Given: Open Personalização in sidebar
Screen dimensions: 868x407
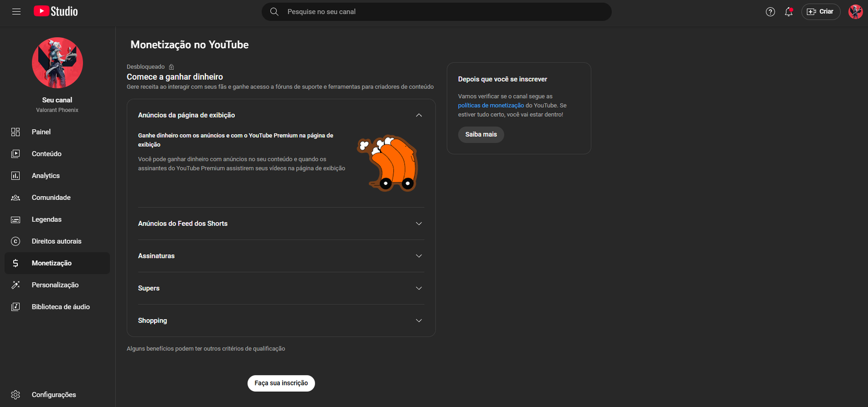Looking at the screenshot, I should tap(58, 285).
